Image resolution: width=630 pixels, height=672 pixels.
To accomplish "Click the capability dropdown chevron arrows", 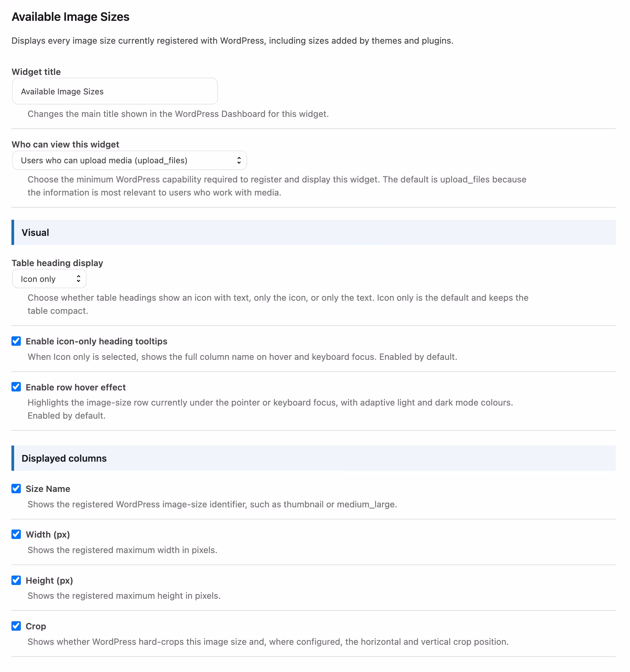I will (239, 160).
